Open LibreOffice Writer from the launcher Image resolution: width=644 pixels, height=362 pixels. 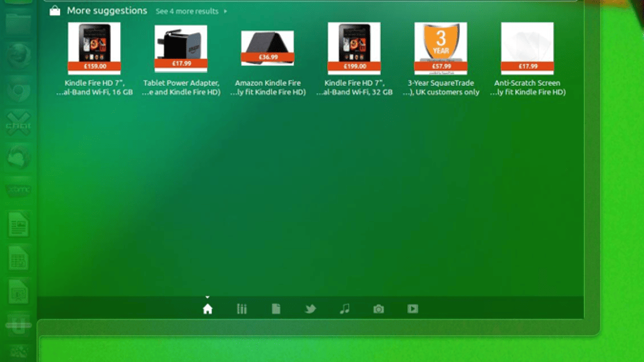pos(18,225)
